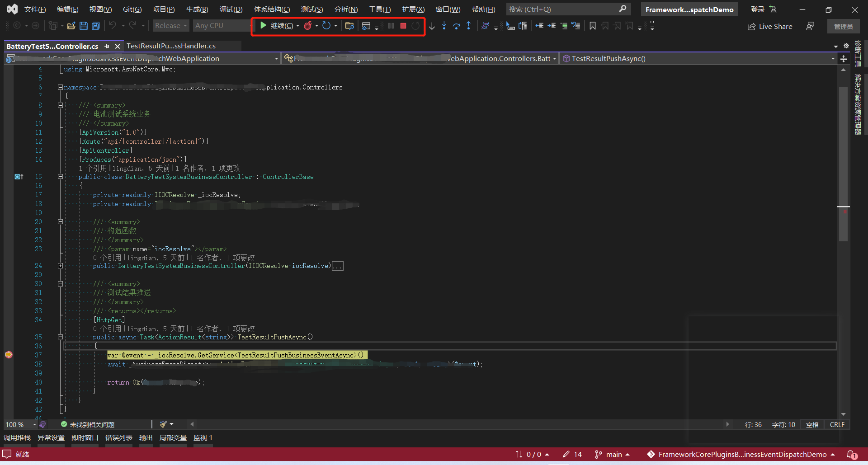Viewport: 868px width, 465px height.
Task: Collapse the class block at line 15
Action: click(60, 177)
